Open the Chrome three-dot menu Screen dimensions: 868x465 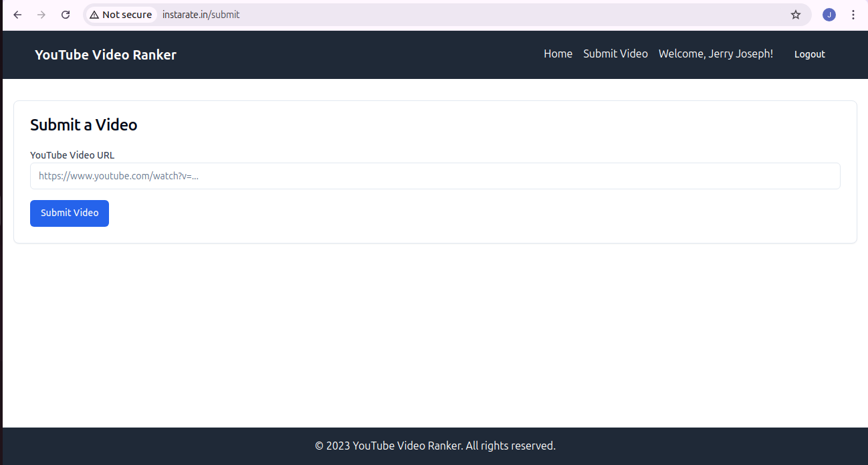tap(853, 15)
